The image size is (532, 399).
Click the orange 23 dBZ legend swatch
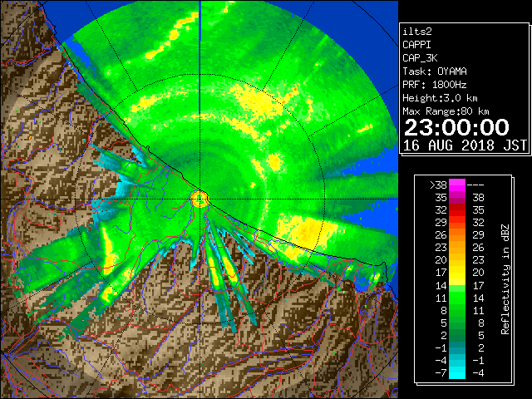(457, 248)
